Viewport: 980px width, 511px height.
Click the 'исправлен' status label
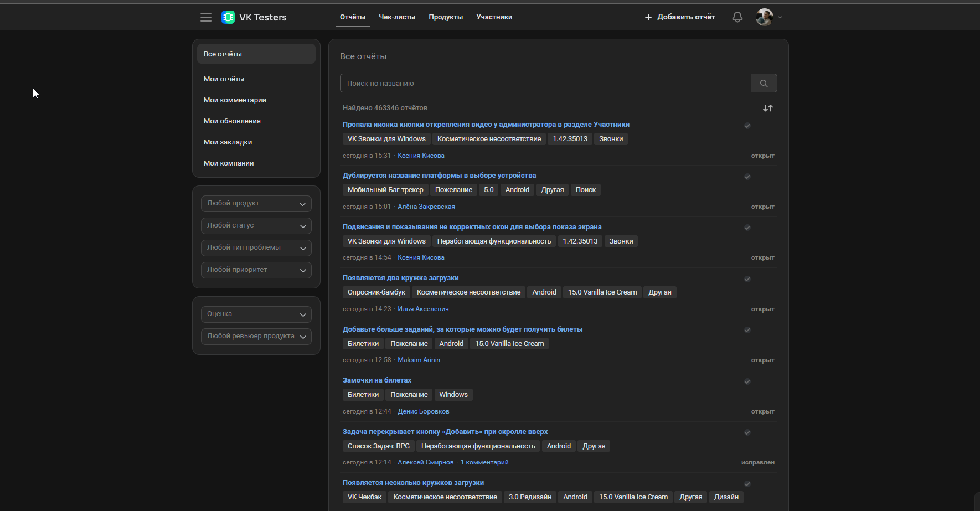(x=758, y=462)
